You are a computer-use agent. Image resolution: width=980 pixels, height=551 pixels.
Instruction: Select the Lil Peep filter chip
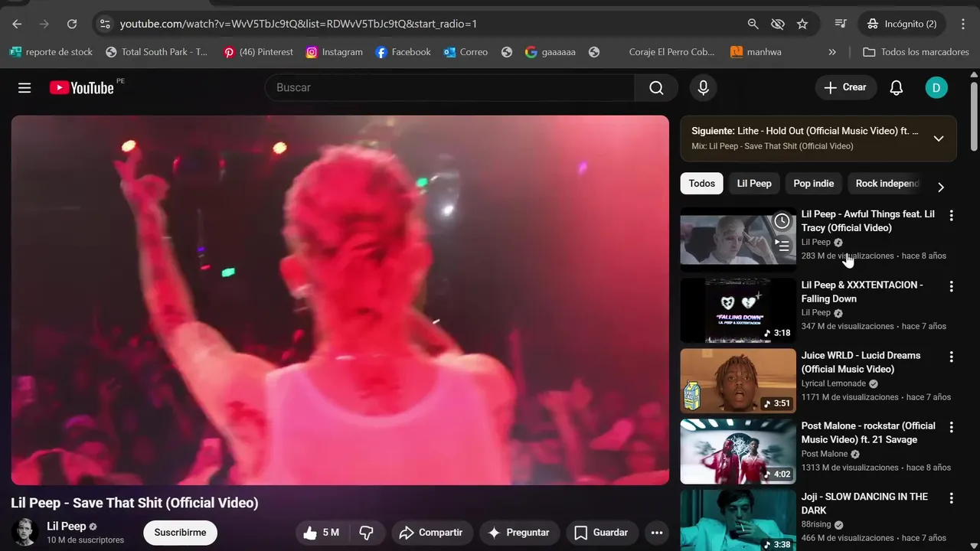pyautogui.click(x=754, y=184)
